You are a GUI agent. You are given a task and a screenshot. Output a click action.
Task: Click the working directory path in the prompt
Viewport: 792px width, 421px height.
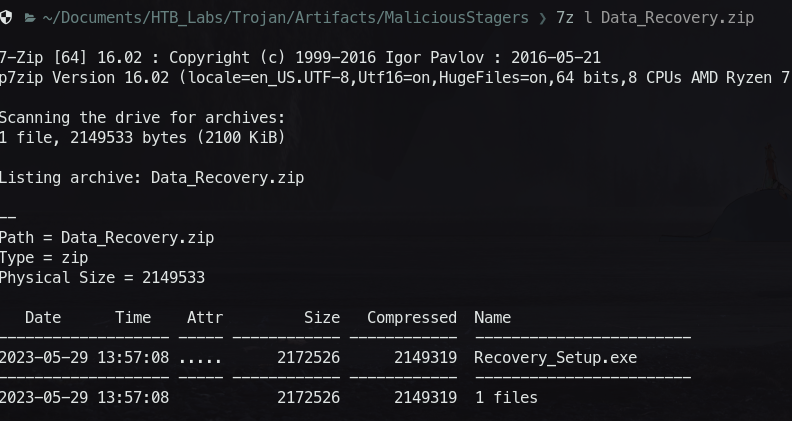click(285, 18)
